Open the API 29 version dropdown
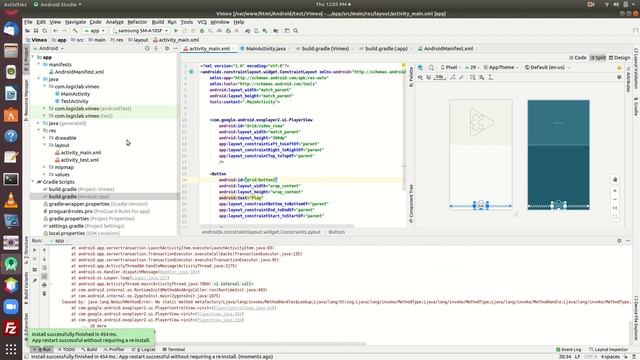Viewport: 640px width, 360px height. click(472, 67)
